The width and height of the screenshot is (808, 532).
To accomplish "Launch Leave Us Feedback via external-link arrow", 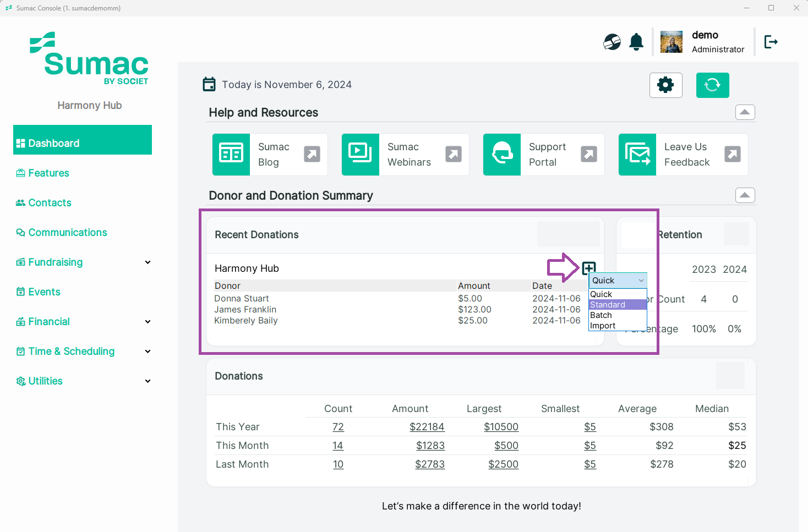I will 733,154.
